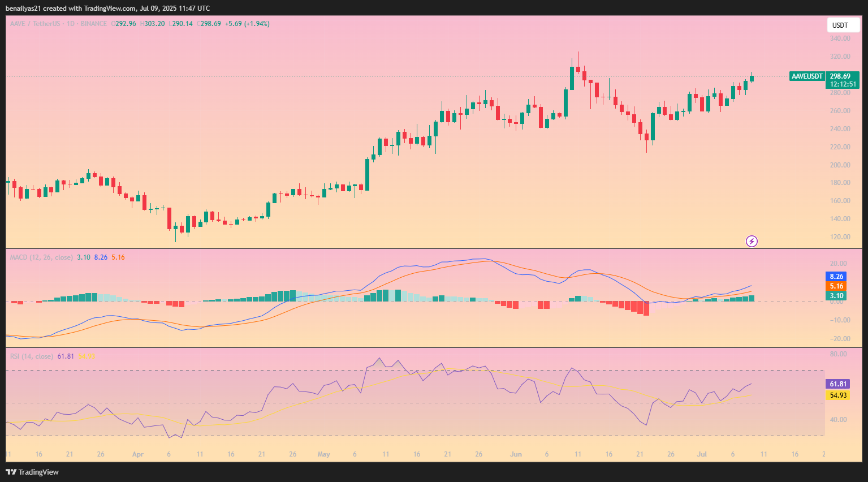
Task: Click the Jun label on the time axis
Action: pyautogui.click(x=515, y=454)
